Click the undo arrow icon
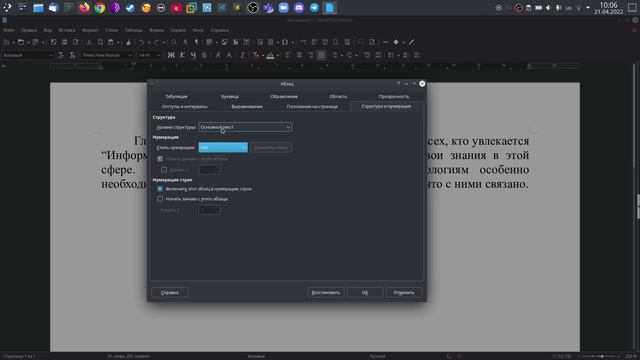 click(141, 42)
